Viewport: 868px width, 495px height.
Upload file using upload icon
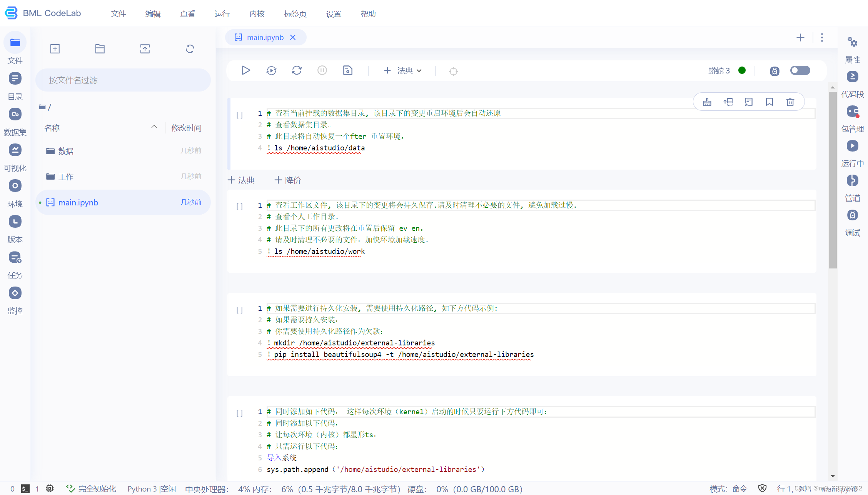click(145, 49)
